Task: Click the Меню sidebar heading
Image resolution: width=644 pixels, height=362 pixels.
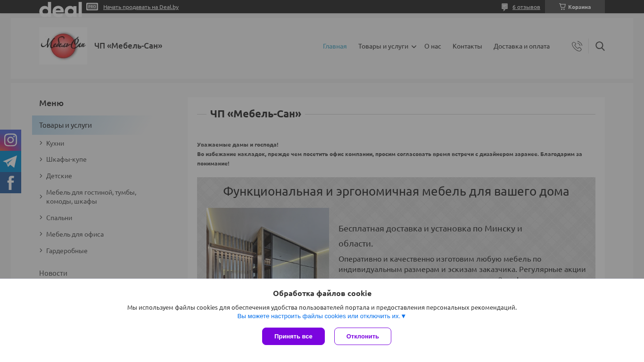Action: pyautogui.click(x=51, y=103)
